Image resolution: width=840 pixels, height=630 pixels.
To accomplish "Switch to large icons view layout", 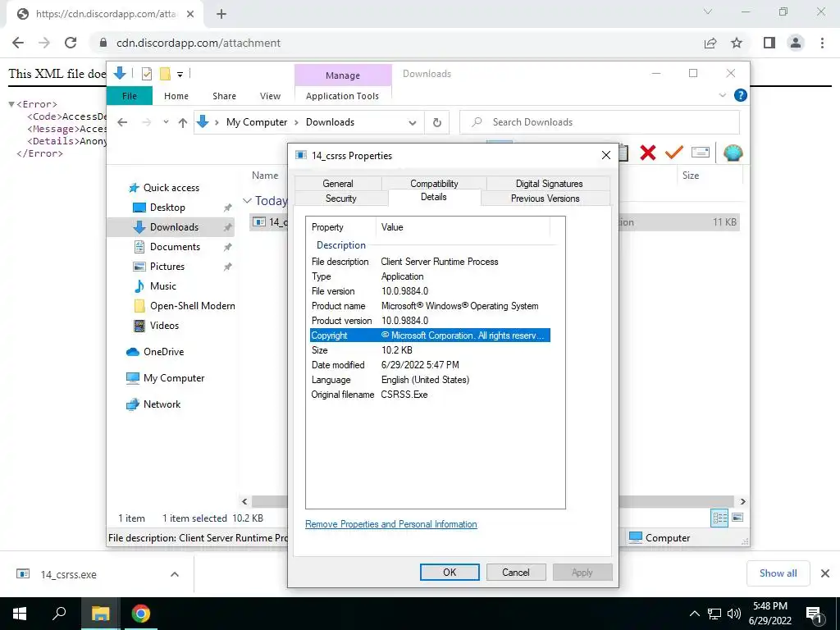I will coord(737,518).
